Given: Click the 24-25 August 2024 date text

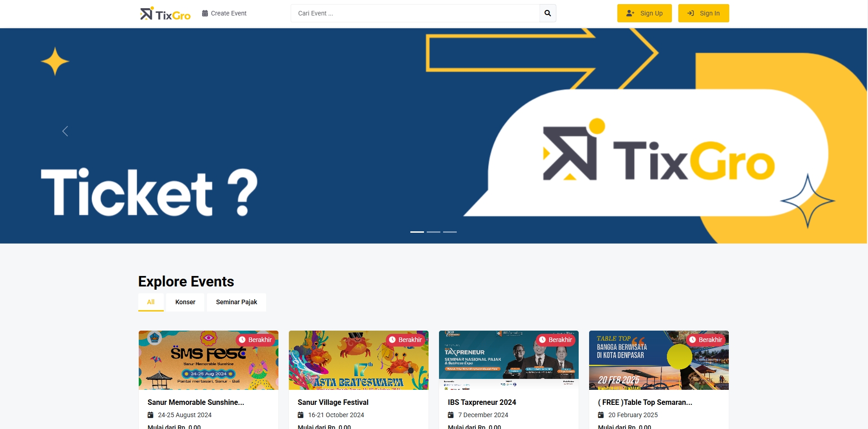Looking at the screenshot, I should pyautogui.click(x=185, y=415).
